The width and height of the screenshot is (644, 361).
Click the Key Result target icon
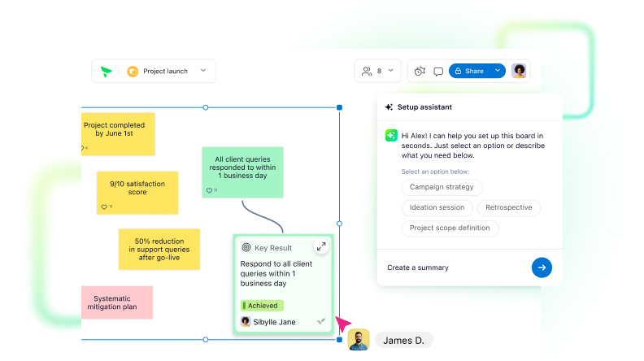(246, 247)
